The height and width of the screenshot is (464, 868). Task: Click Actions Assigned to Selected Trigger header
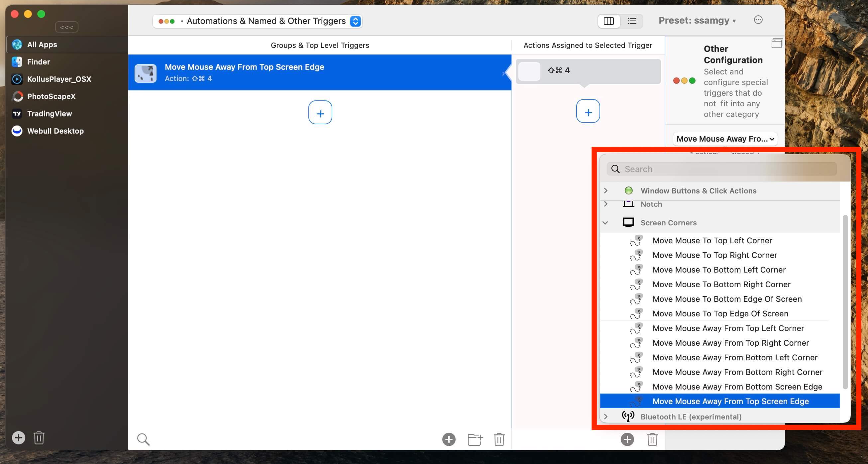pyautogui.click(x=588, y=45)
